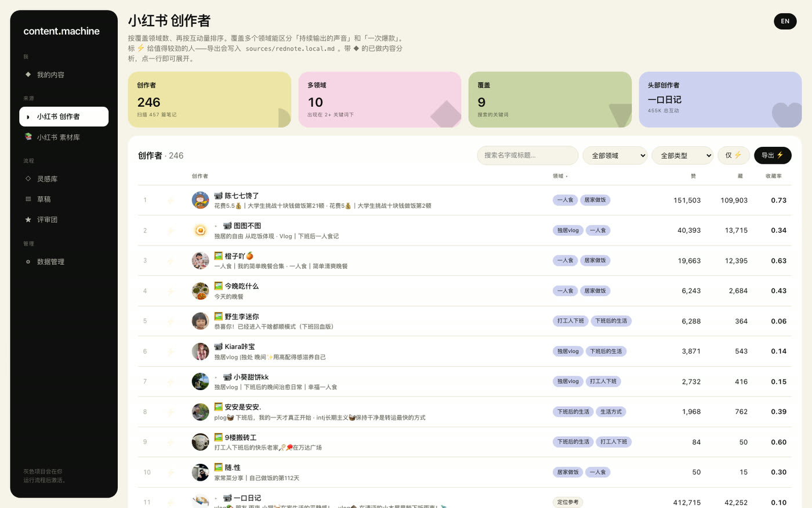Image resolution: width=812 pixels, height=508 pixels.
Task: Click the video camera icon beside Kiara咔宝
Action: tap(219, 347)
